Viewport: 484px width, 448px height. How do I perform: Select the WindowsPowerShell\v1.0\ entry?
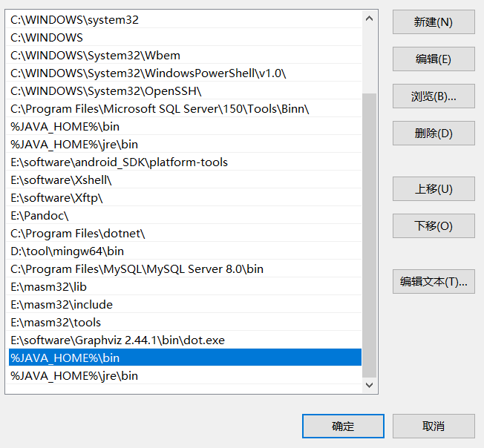[185, 73]
